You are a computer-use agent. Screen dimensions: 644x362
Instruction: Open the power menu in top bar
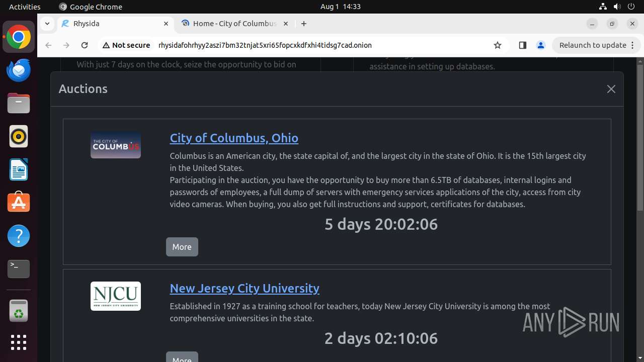[631, 7]
